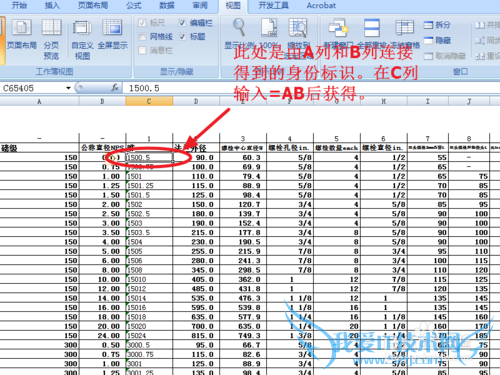Click the cell with value 749.3
This screenshot has height=375, width=500.
(243, 336)
